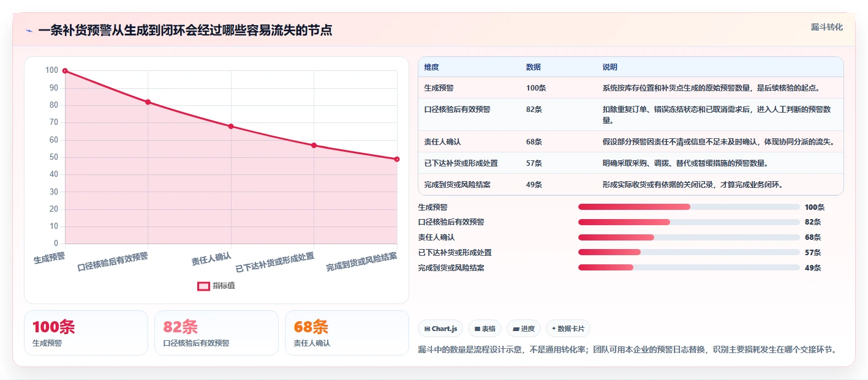This screenshot has width=868, height=380.
Task: Click the progress bar ending in 68条
Action: 689,237
